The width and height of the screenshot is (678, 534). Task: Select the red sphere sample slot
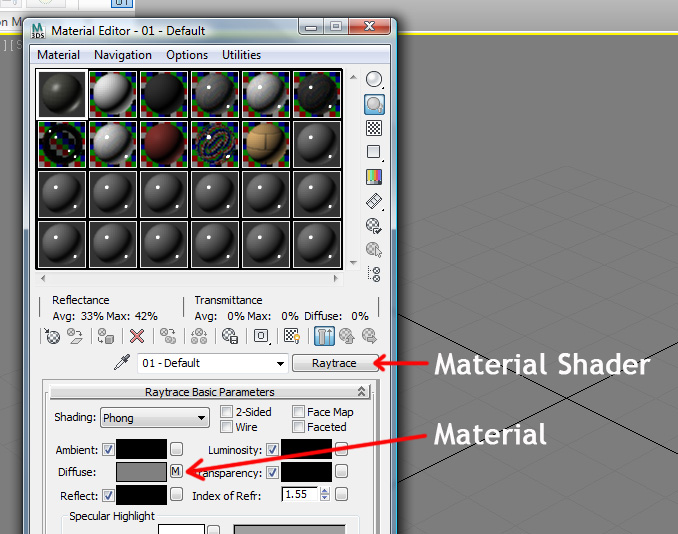click(164, 144)
